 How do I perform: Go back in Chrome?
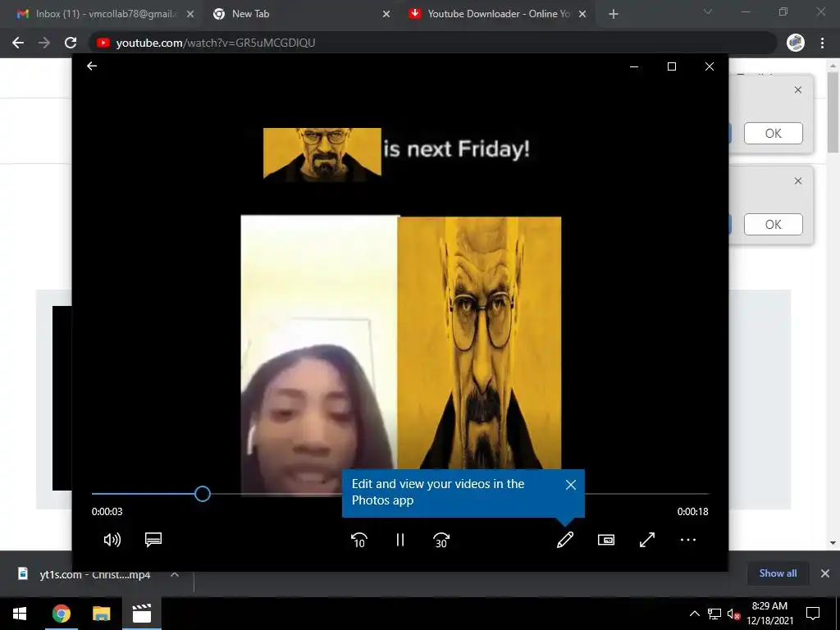click(x=18, y=43)
